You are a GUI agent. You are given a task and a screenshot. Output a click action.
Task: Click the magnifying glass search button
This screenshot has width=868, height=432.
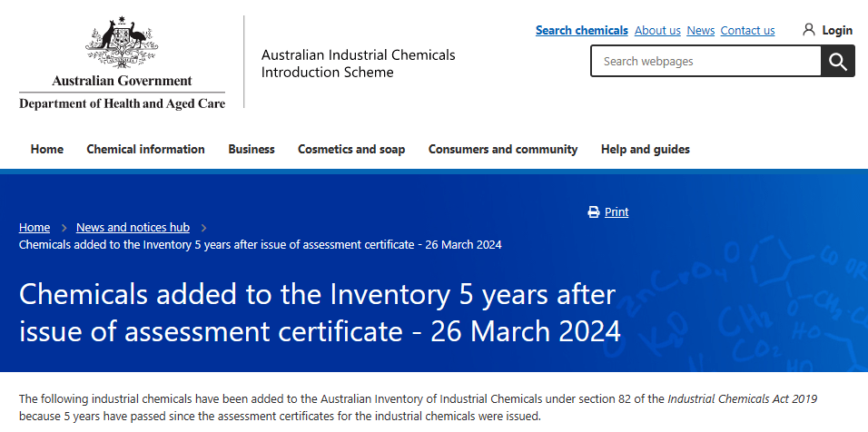838,62
